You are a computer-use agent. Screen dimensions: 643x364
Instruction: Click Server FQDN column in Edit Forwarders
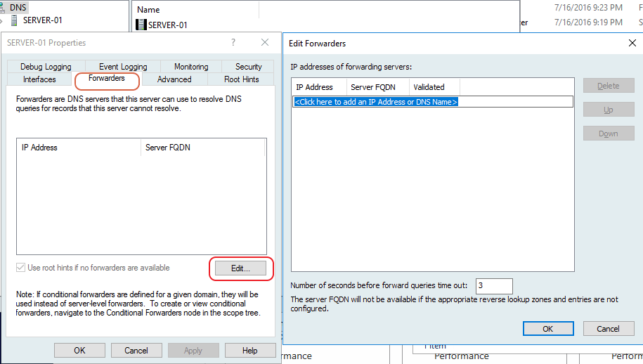[x=377, y=87]
